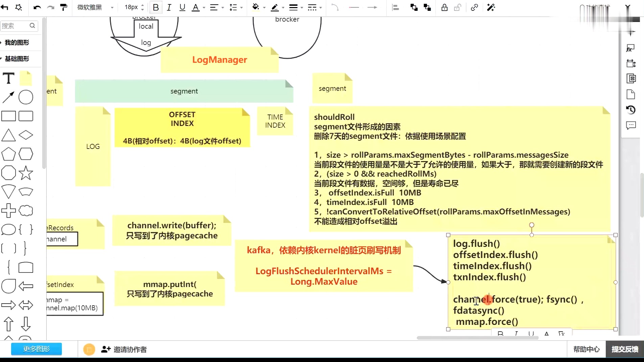Screen dimensions: 644x362
Task: Collapse the 基础图形 section
Action: point(17,59)
